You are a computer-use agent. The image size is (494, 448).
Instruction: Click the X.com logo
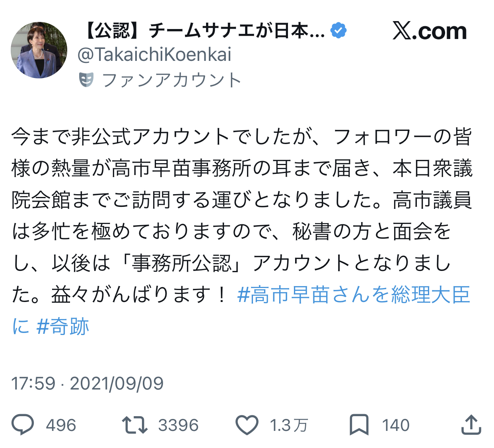tap(430, 31)
